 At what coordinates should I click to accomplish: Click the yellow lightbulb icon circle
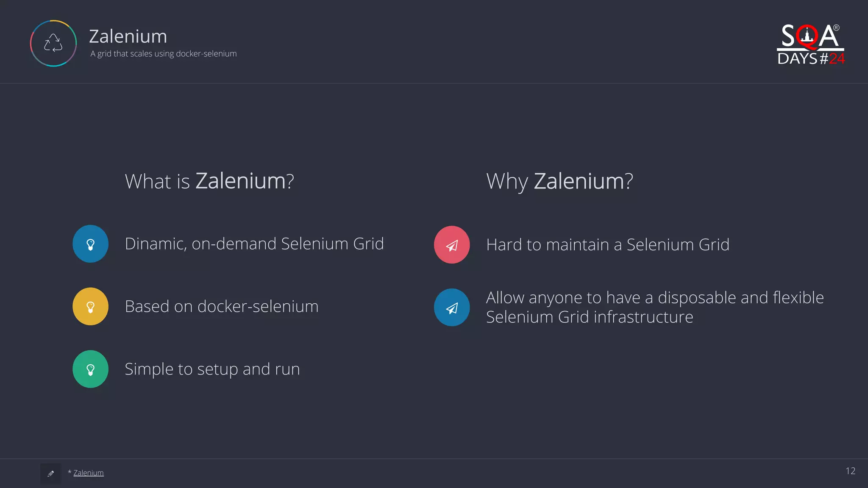click(x=90, y=306)
